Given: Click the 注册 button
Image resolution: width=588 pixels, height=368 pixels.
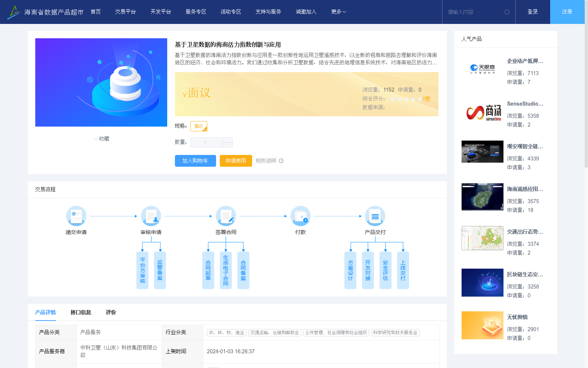Looking at the screenshot, I should [567, 12].
